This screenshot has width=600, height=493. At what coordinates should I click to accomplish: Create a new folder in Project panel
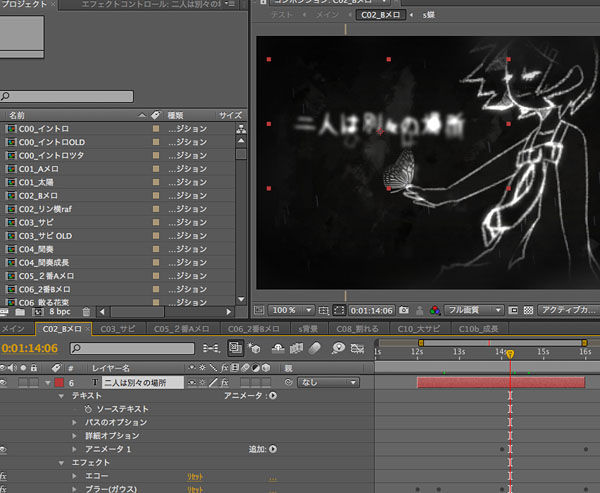click(x=20, y=312)
